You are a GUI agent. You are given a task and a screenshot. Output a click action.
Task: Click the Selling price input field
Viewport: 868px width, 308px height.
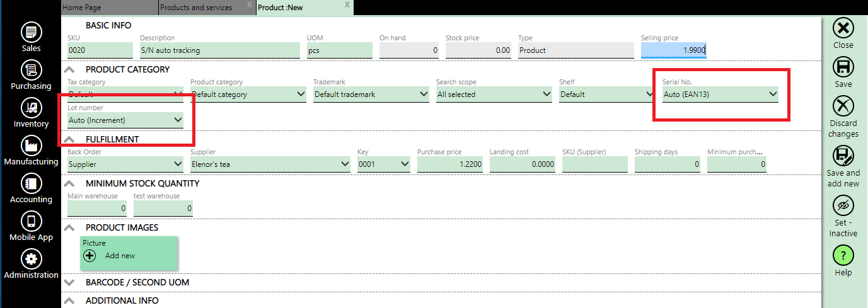click(673, 50)
